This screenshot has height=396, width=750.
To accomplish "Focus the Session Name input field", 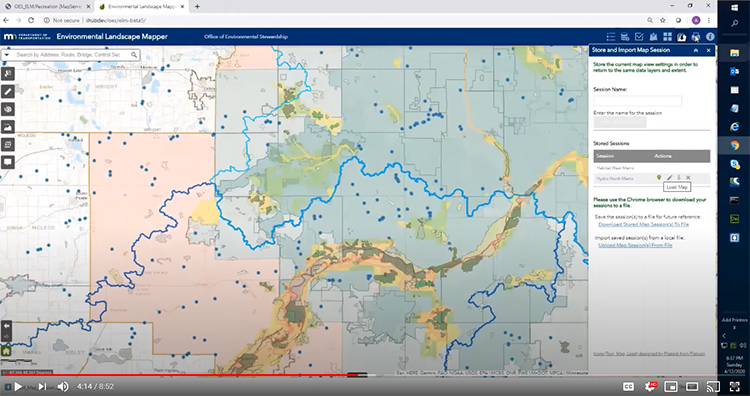I will pyautogui.click(x=638, y=101).
